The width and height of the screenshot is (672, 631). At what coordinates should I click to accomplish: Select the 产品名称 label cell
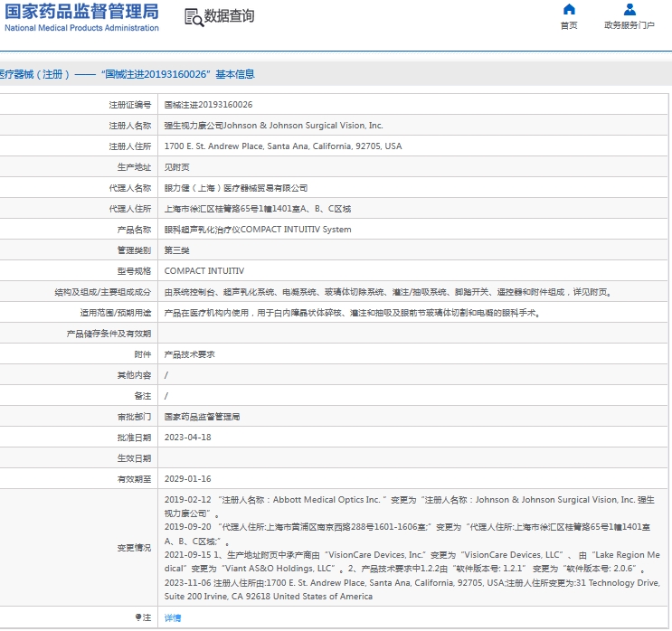(134, 230)
